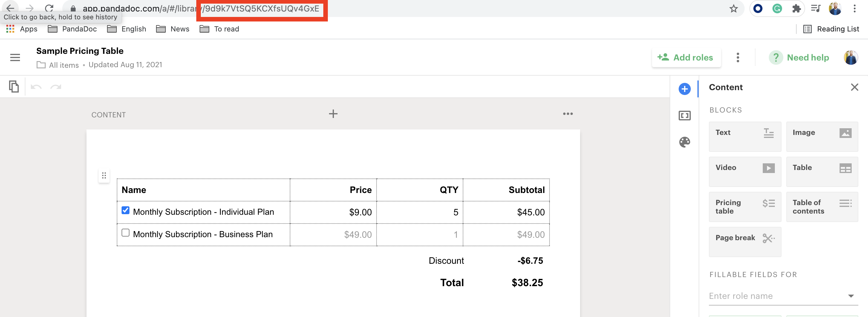
Task: Click the Need help link
Action: [799, 57]
